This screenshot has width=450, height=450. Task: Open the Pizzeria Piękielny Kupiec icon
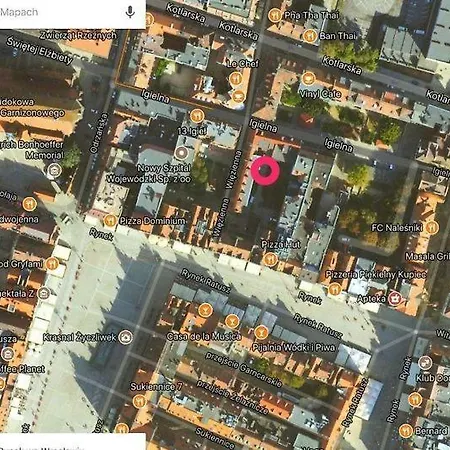[x=334, y=289]
